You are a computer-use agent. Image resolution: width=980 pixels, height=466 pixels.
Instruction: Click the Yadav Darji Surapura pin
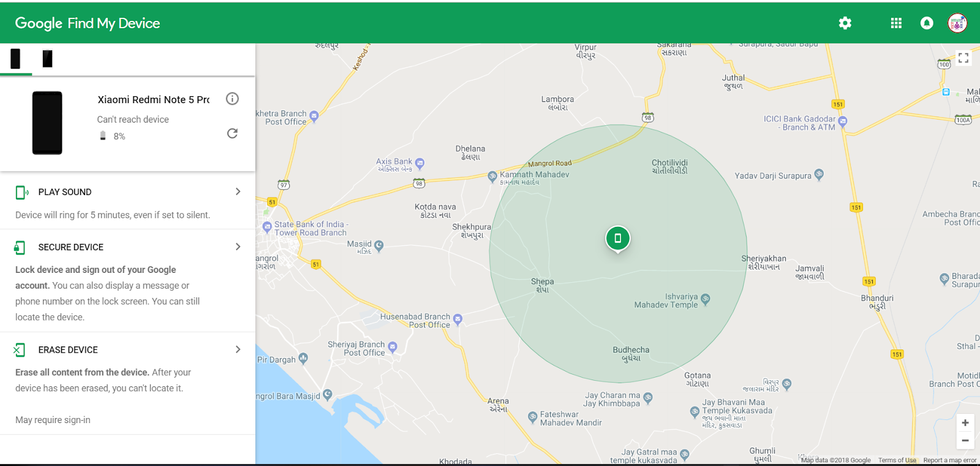pyautogui.click(x=819, y=174)
